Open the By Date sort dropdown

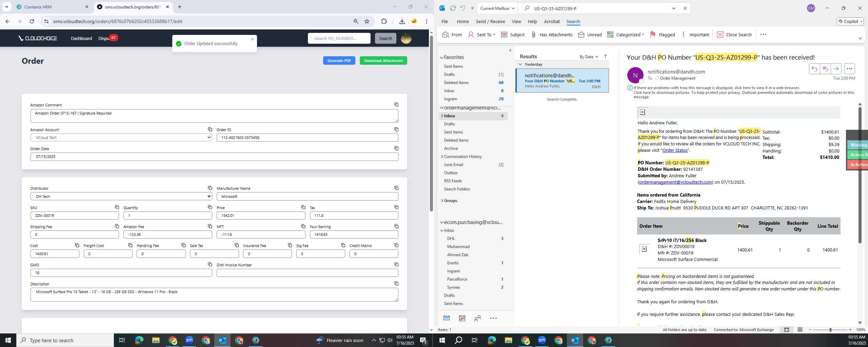point(589,57)
